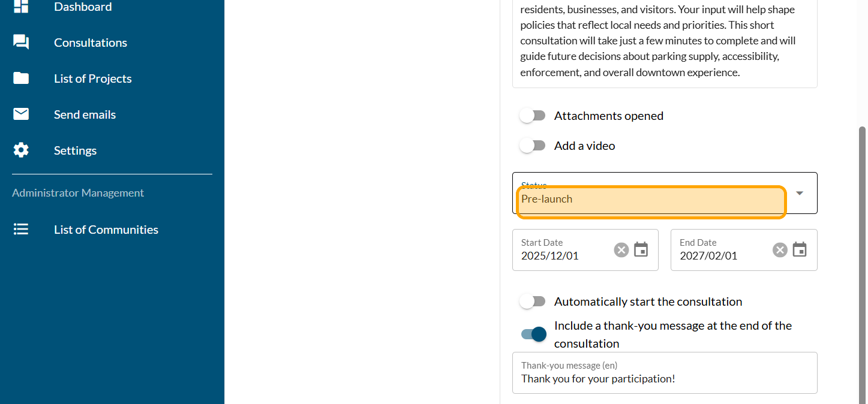Click the Consultations chat bubble icon
Viewport: 868px width, 404px height.
pyautogui.click(x=21, y=42)
